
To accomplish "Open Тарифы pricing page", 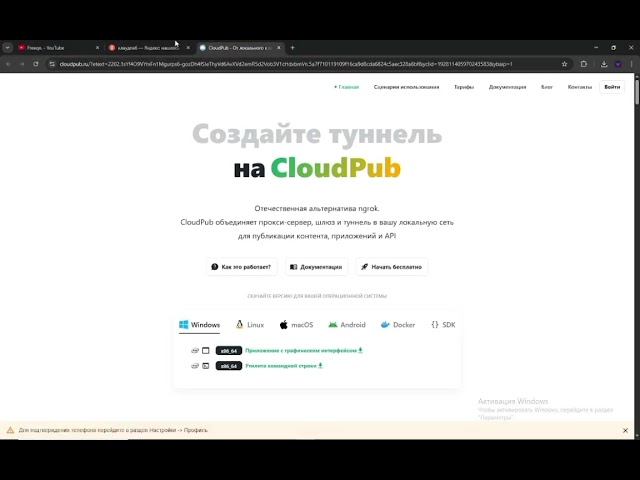I will [464, 87].
